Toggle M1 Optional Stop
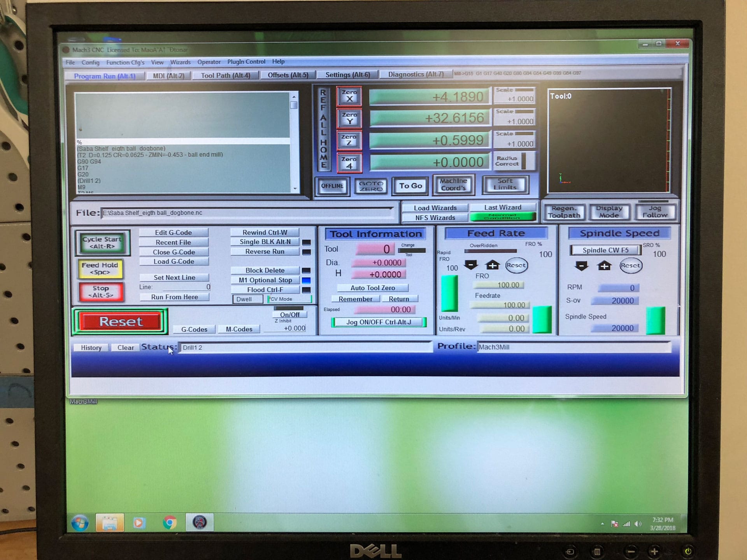 coord(265,280)
